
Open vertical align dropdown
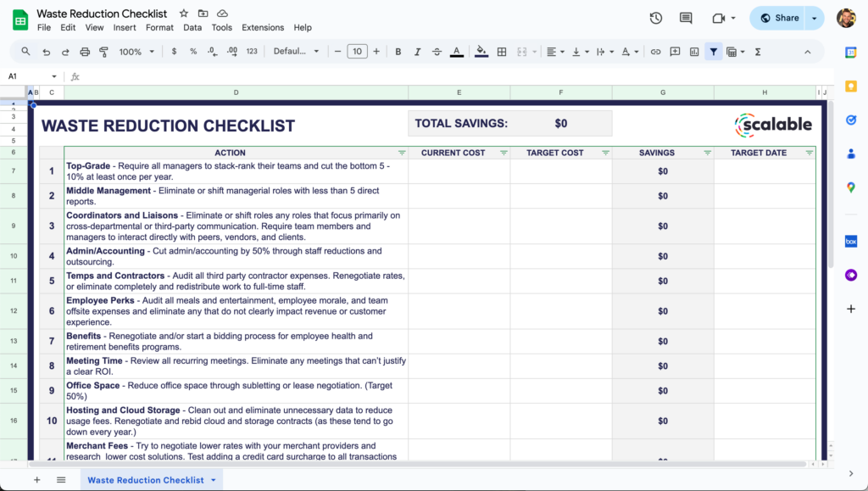point(580,52)
